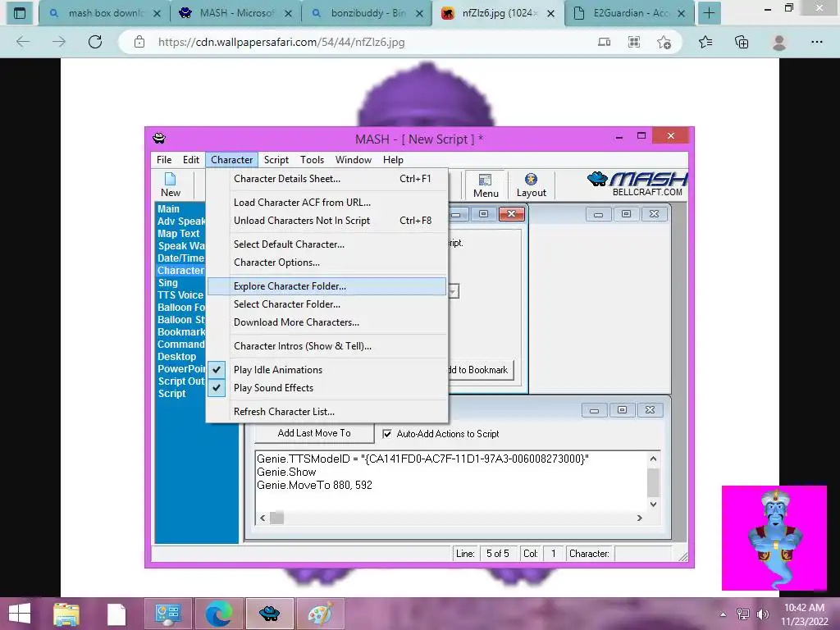Select Sing in sidebar list

click(167, 283)
